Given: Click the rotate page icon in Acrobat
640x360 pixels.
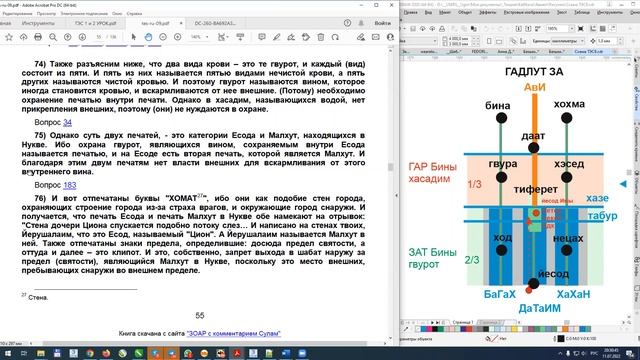Looking at the screenshot, I should [335, 37].
